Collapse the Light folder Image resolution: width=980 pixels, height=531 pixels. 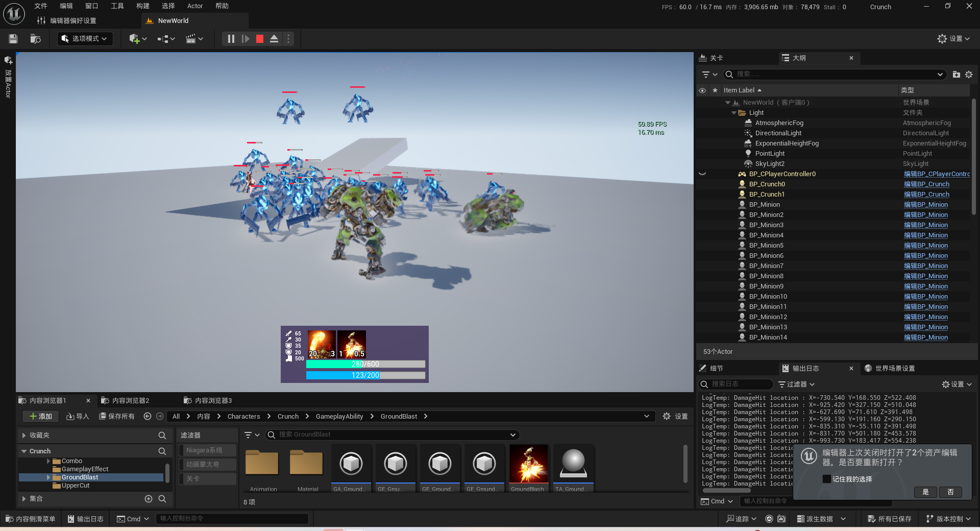(734, 113)
